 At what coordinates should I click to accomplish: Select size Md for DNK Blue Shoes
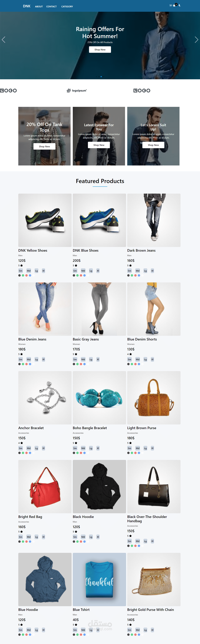tap(83, 271)
